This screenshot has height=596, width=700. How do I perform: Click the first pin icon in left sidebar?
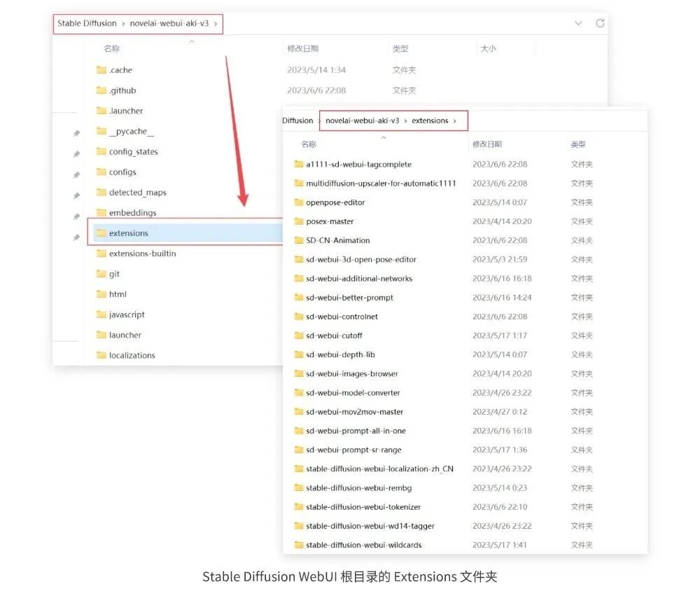coord(77,133)
